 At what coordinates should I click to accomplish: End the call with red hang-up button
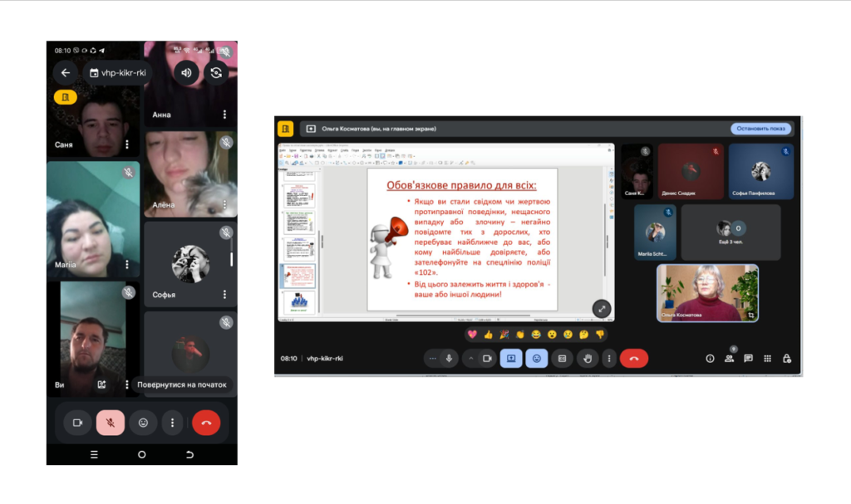[x=634, y=359]
